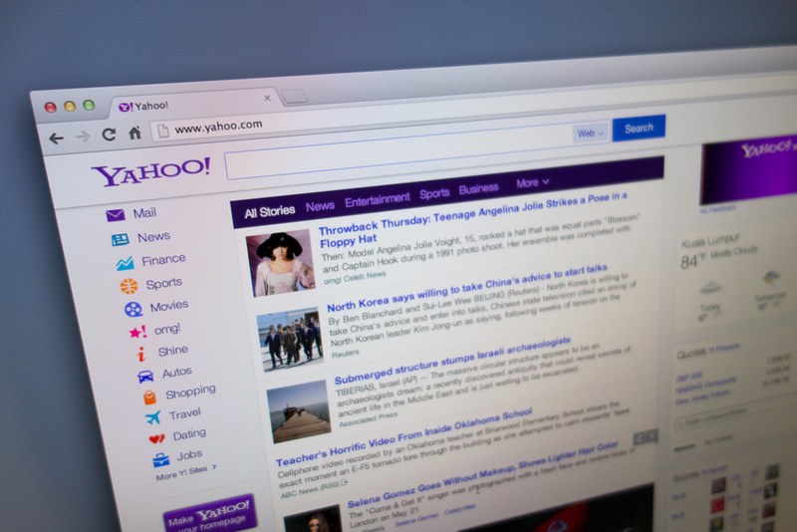Switch to the Entertainment news tab
The image size is (797, 532).
pos(378,200)
